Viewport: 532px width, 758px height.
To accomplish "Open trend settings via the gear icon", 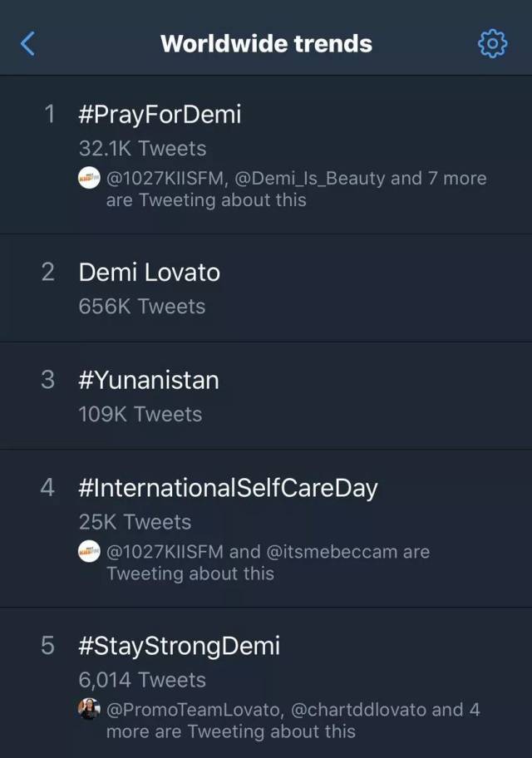I will [x=492, y=44].
